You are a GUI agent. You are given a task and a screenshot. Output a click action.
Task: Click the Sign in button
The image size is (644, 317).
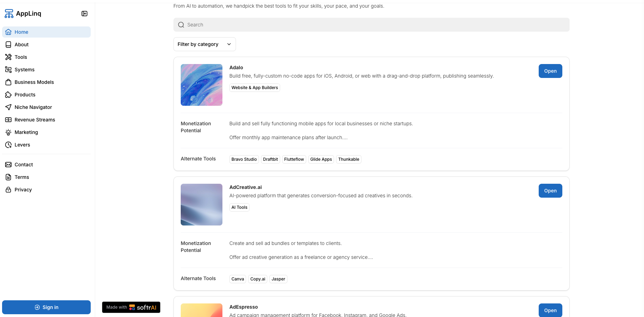(46, 307)
